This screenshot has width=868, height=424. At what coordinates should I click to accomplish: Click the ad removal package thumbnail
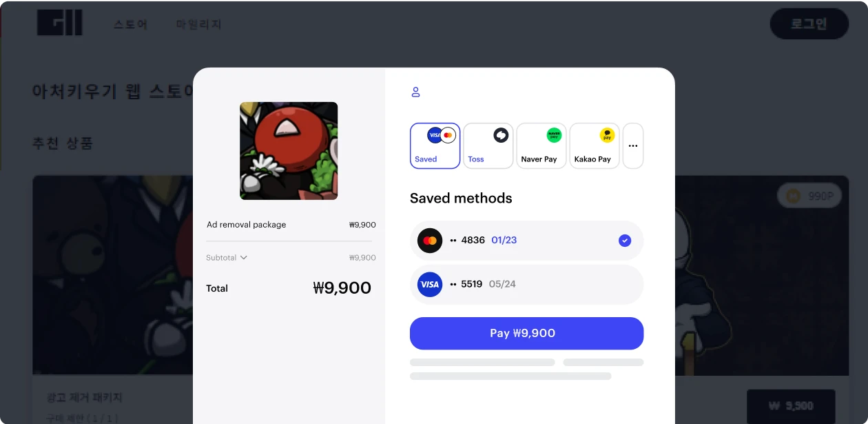click(289, 151)
